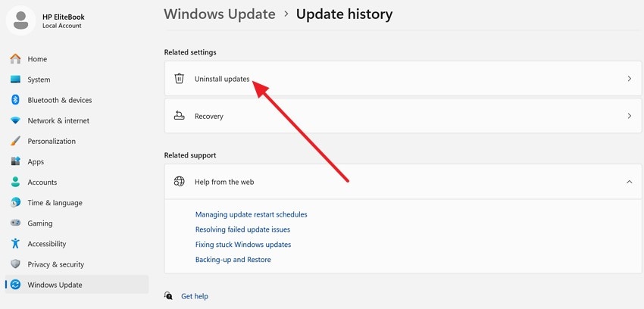Click the Accessibility figure icon

point(15,243)
